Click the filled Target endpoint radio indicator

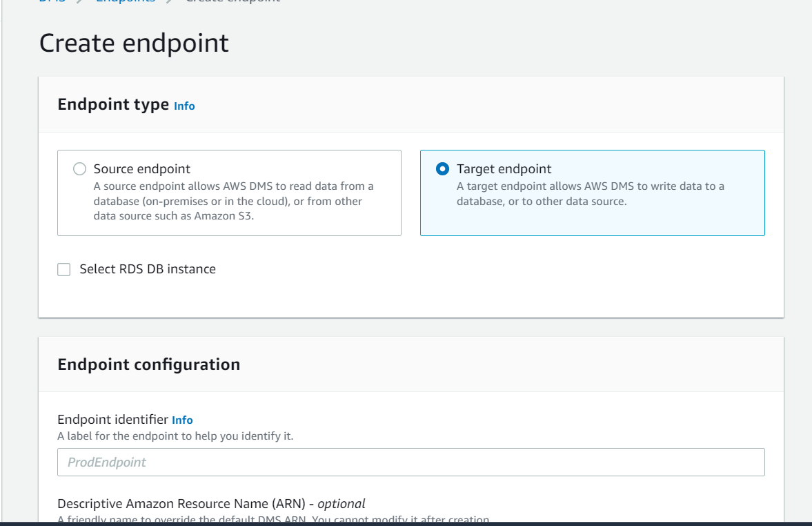click(x=443, y=168)
